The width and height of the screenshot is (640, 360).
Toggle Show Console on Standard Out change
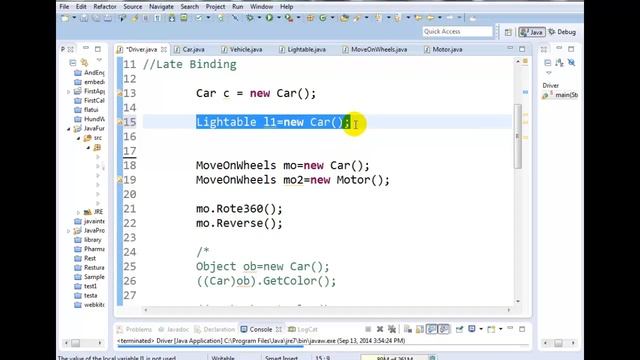[432, 329]
